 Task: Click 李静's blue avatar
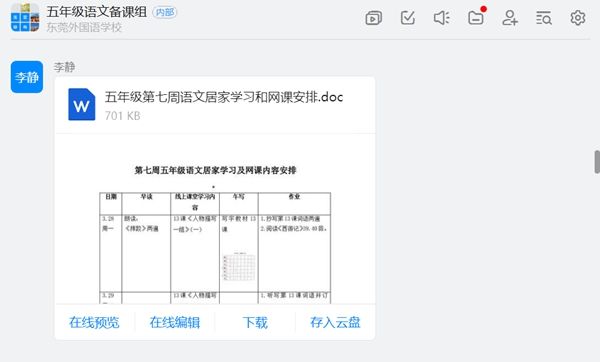click(27, 77)
